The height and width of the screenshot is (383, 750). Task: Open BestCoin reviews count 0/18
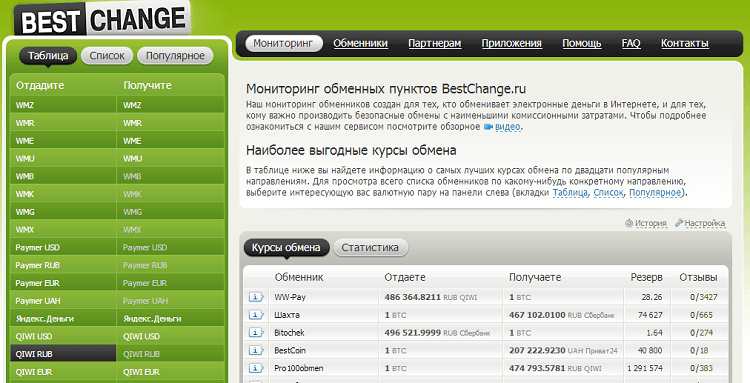pos(699,350)
